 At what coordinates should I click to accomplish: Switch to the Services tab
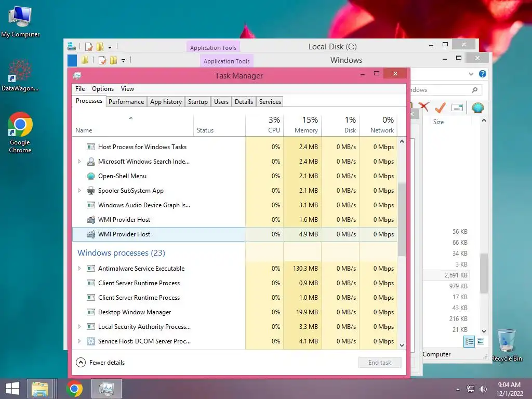click(270, 102)
